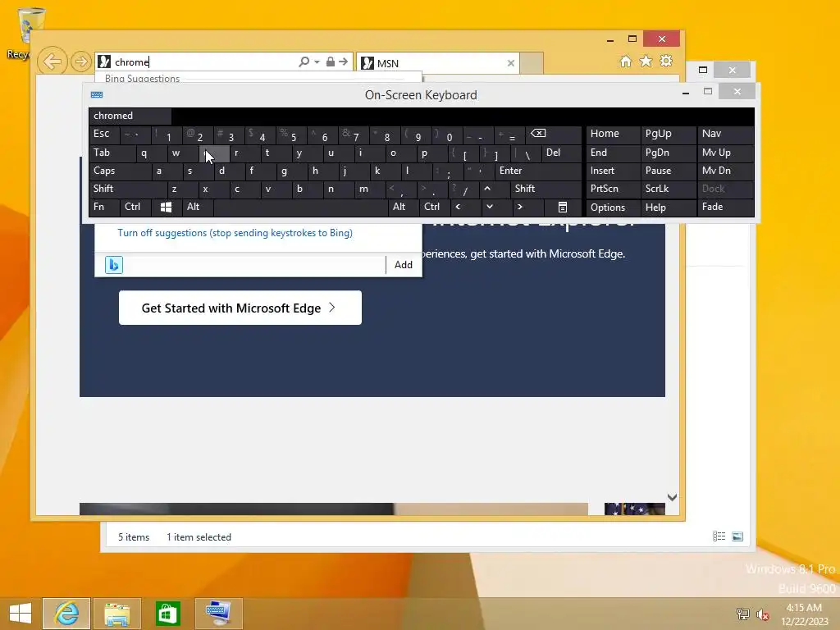Click Internet Explorer taskbar icon
Viewport: 840px width, 630px height.
[66, 613]
